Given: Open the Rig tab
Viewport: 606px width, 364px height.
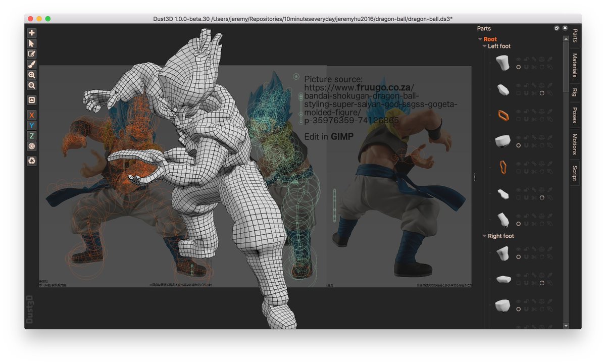Looking at the screenshot, I should pyautogui.click(x=575, y=92).
